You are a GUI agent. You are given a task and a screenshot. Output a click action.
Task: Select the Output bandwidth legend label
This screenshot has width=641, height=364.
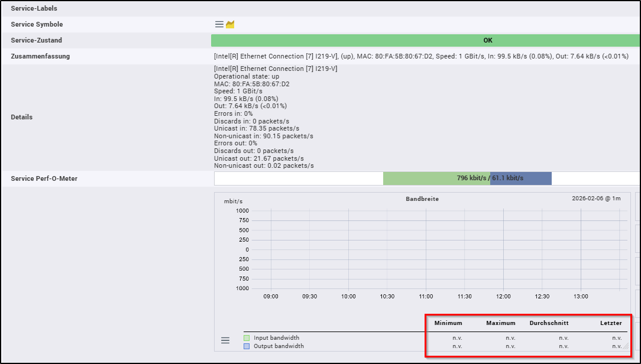pyautogui.click(x=279, y=346)
